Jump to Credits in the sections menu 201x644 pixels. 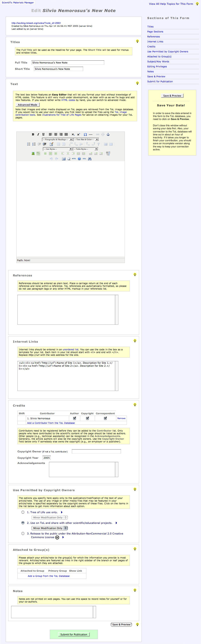(151, 46)
